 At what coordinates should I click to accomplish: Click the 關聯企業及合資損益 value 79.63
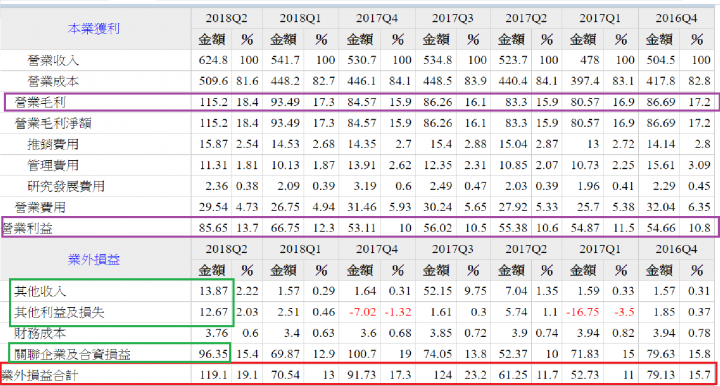(x=661, y=354)
